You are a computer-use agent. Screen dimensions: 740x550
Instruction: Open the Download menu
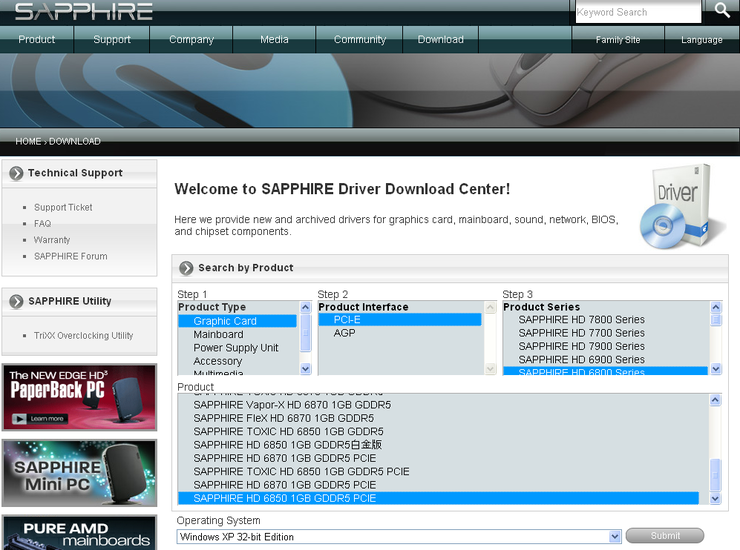tap(440, 40)
